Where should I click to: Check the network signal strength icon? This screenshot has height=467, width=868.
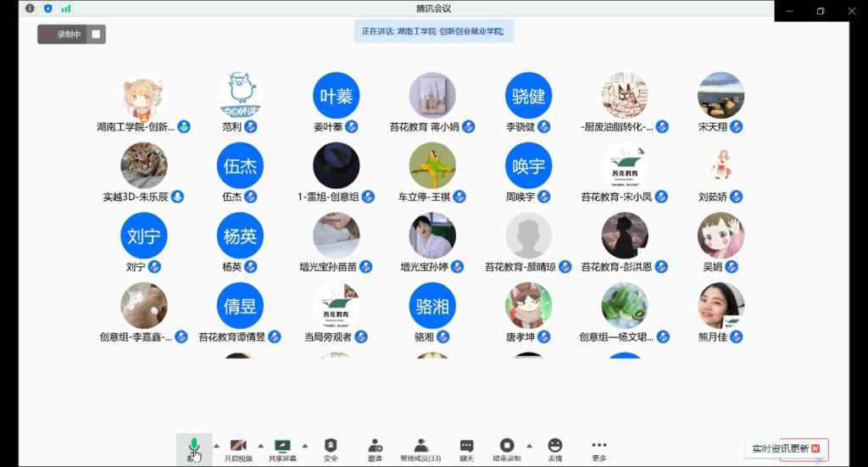coord(66,8)
